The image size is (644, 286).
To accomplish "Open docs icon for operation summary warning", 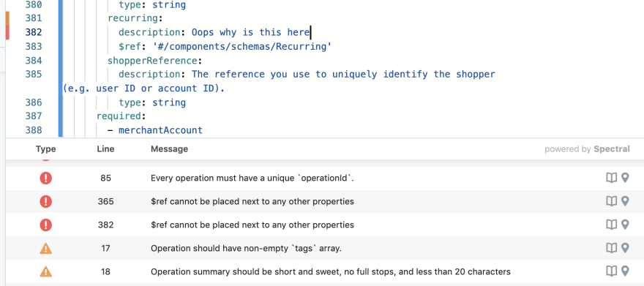I will point(612,271).
